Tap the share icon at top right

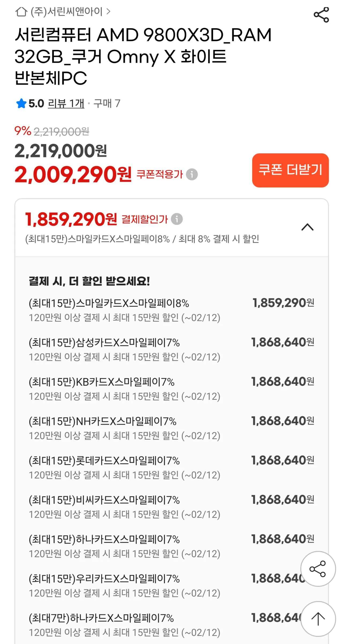point(321,15)
